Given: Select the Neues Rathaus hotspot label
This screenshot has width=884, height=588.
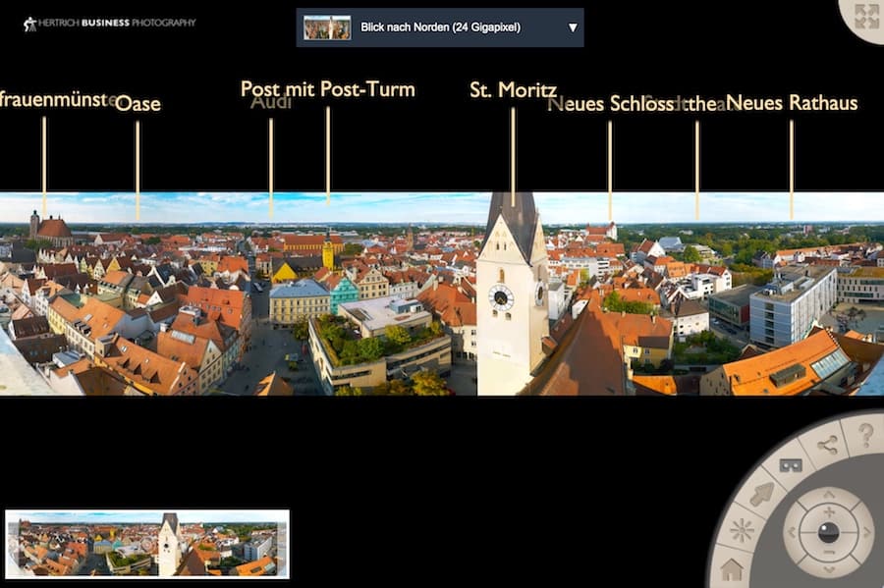Looking at the screenshot, I should pos(792,103).
